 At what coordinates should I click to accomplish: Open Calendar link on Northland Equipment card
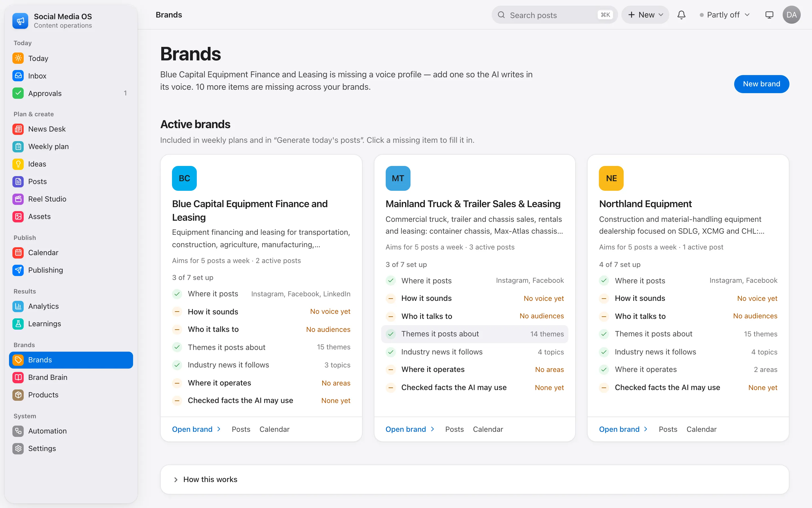tap(701, 429)
